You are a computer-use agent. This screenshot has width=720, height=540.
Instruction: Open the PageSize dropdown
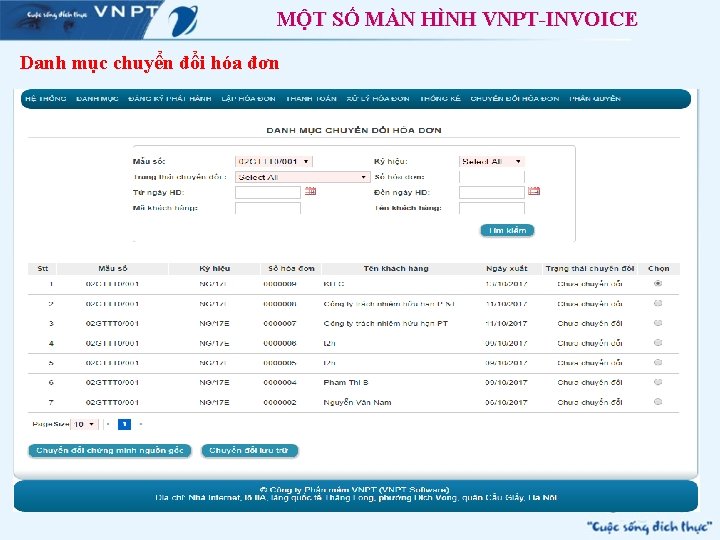click(84, 424)
